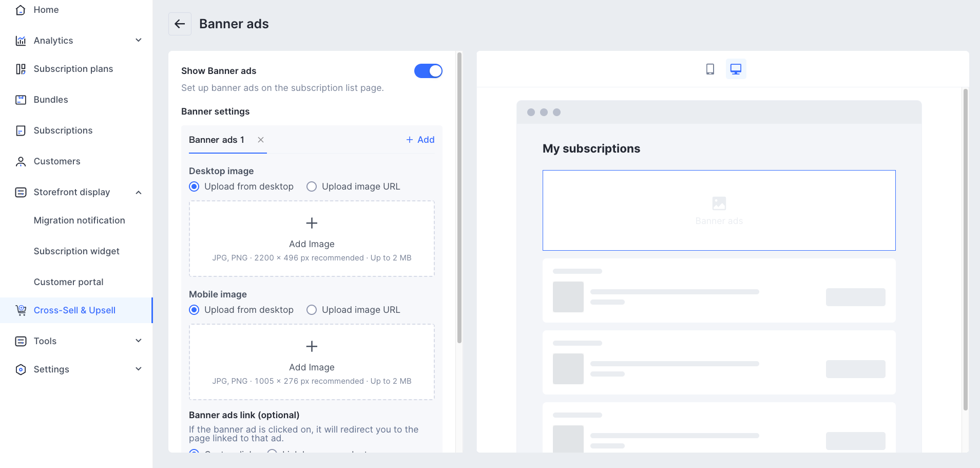Viewport: 980px width, 468px height.
Task: Open the Subscription widget menu item
Action: 76,251
